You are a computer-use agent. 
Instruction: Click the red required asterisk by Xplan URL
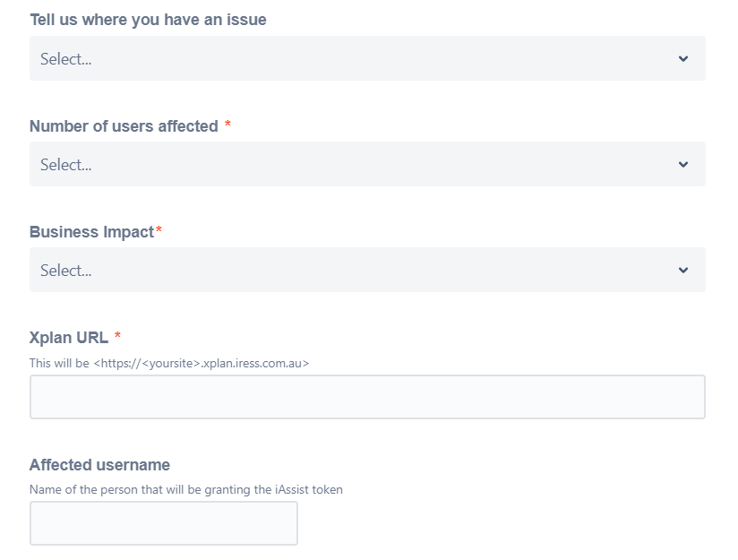click(x=117, y=337)
